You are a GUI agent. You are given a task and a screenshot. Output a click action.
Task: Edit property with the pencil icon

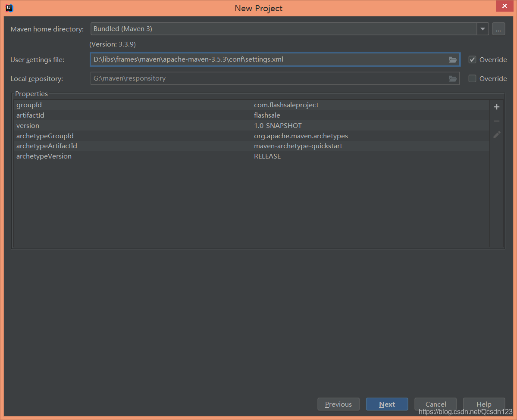(497, 135)
